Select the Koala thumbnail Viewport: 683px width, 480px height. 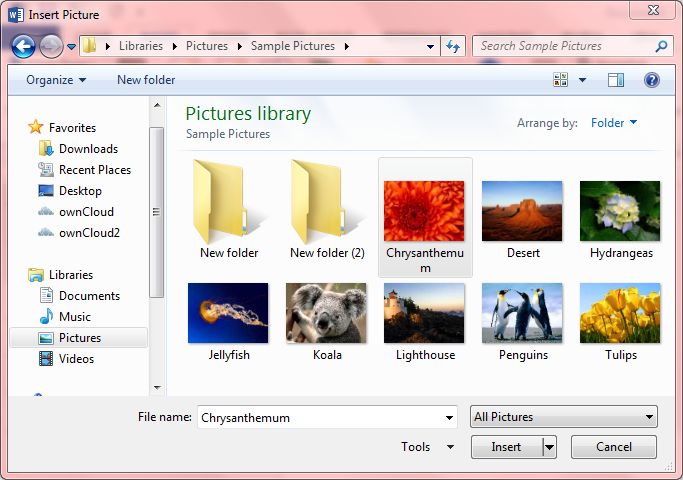point(326,313)
